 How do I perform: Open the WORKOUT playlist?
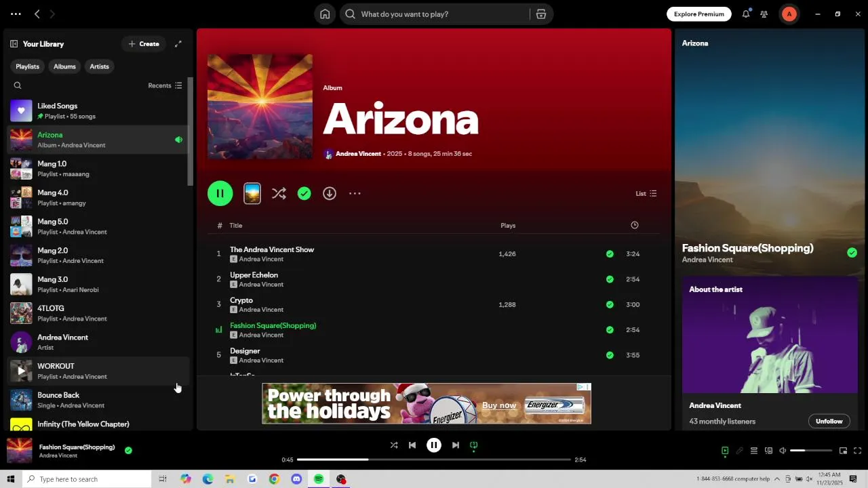click(97, 371)
